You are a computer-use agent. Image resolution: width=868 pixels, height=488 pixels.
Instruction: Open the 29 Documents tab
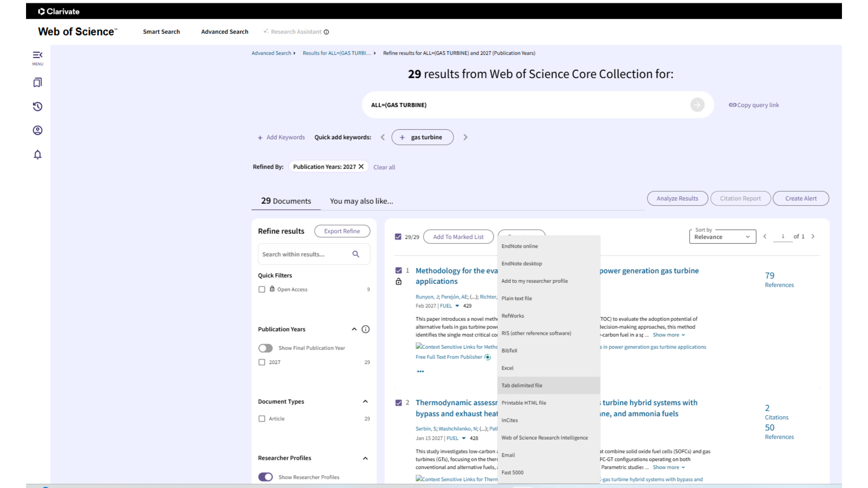point(286,201)
